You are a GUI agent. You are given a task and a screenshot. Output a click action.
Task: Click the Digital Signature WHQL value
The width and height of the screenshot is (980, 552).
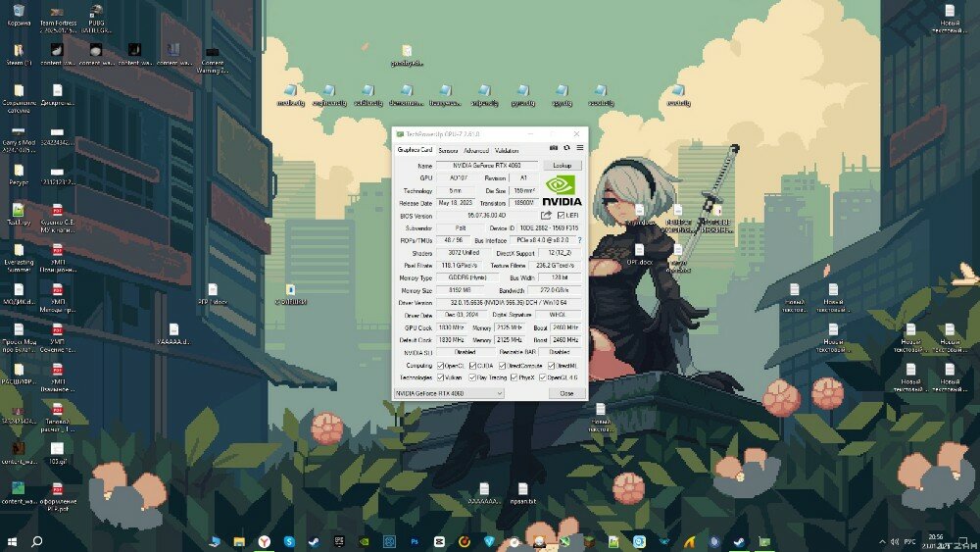coord(558,315)
